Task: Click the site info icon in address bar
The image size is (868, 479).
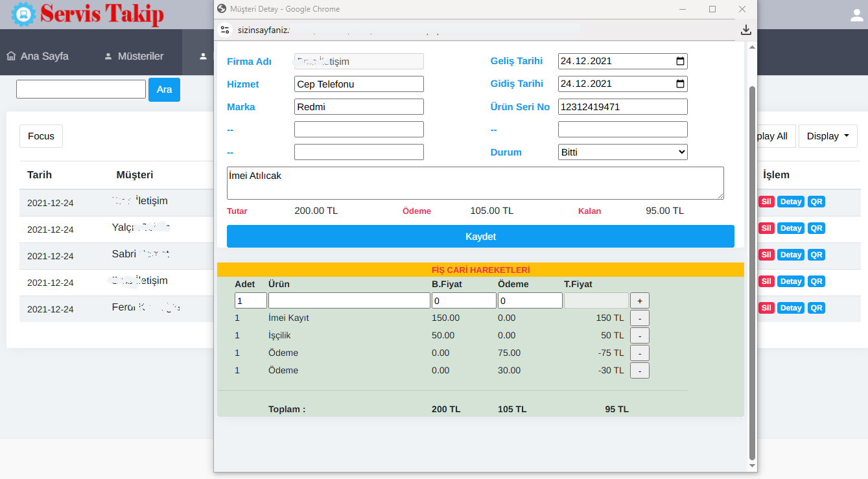Action: [x=225, y=30]
